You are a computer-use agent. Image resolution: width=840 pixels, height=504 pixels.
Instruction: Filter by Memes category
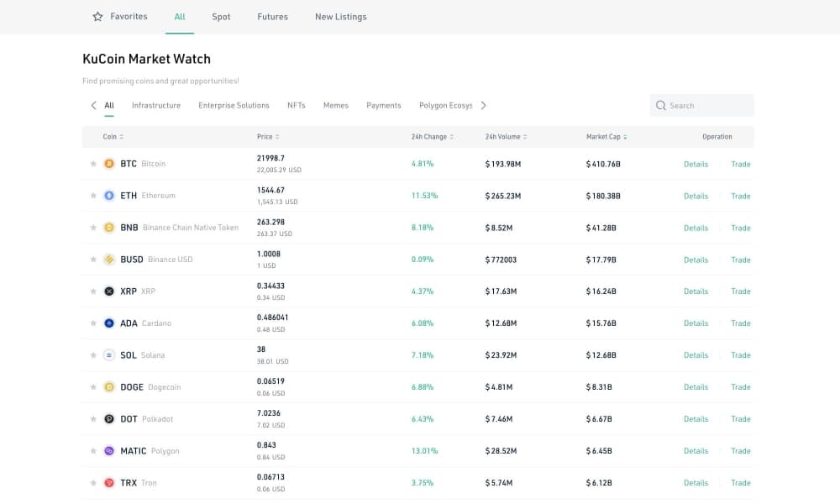click(x=336, y=106)
